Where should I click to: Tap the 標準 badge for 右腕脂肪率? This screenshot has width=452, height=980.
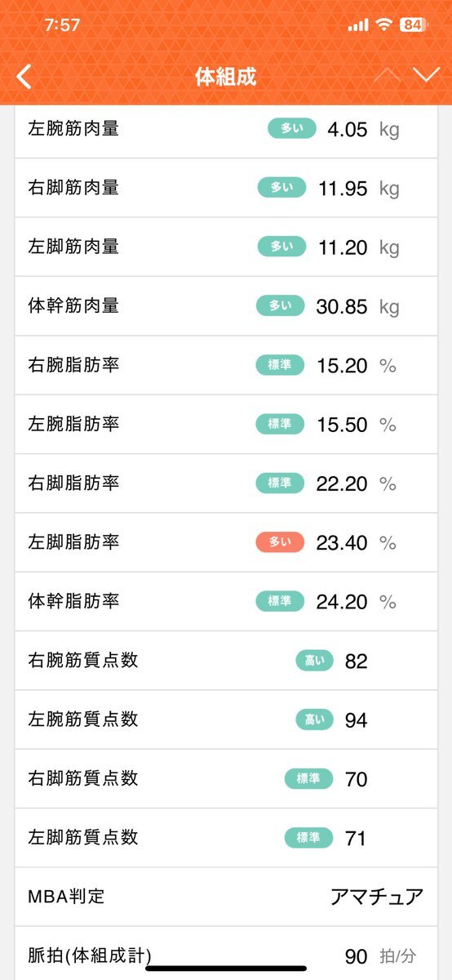tap(280, 365)
